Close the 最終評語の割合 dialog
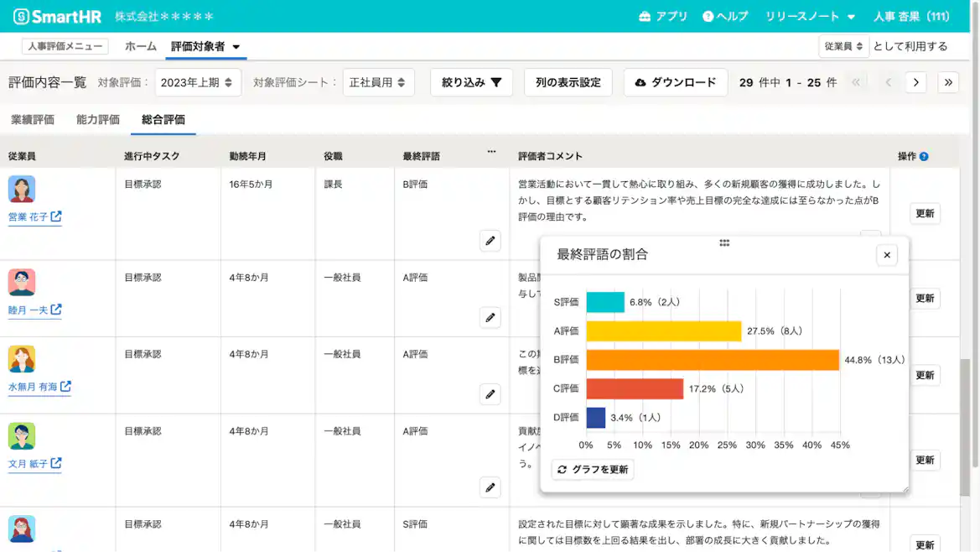Screen dimensions: 980x552 tap(886, 254)
